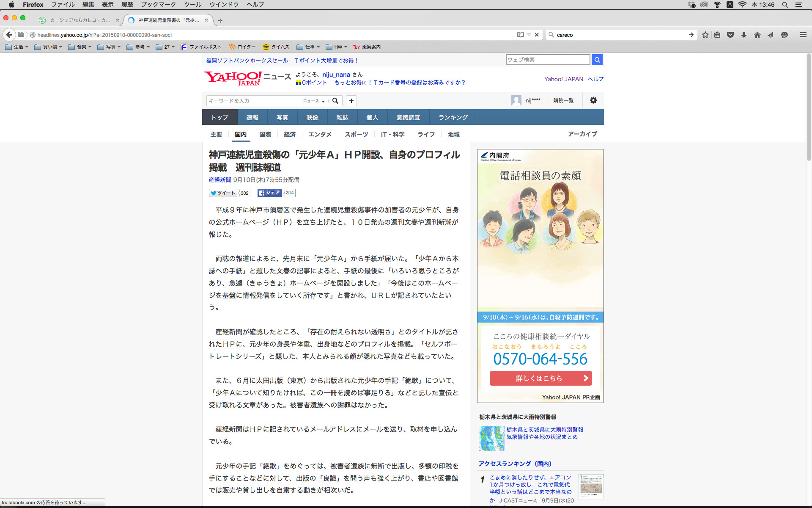Stop loading page with X button
This screenshot has height=508, width=812.
pos(537,35)
